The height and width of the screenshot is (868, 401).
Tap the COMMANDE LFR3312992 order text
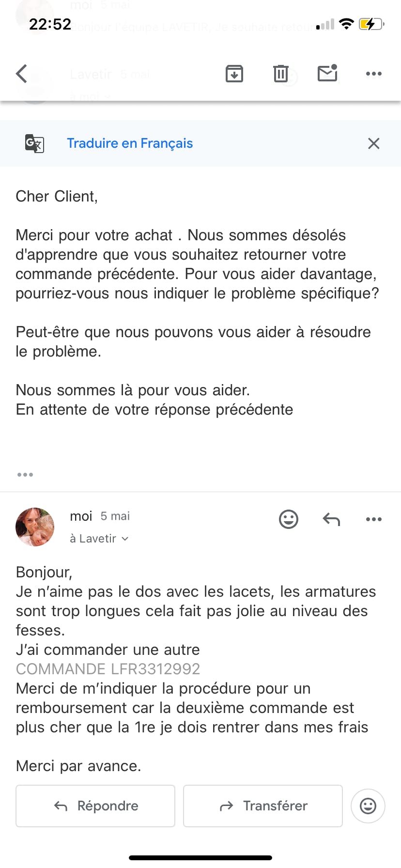click(108, 669)
